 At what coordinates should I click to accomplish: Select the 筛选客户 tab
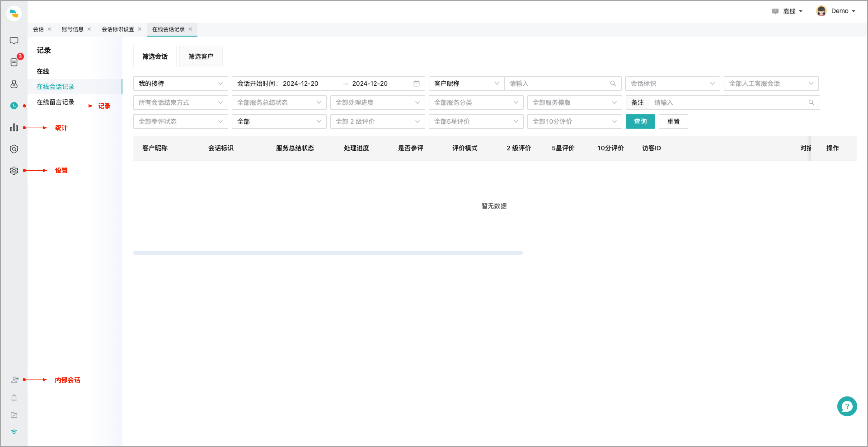click(x=201, y=56)
